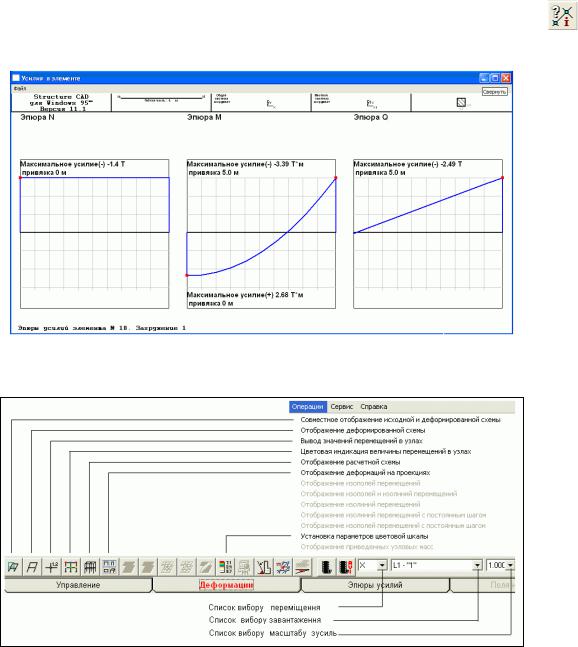Switch to the Управление tab
Viewport: 578px width, 647px height.
click(x=78, y=585)
